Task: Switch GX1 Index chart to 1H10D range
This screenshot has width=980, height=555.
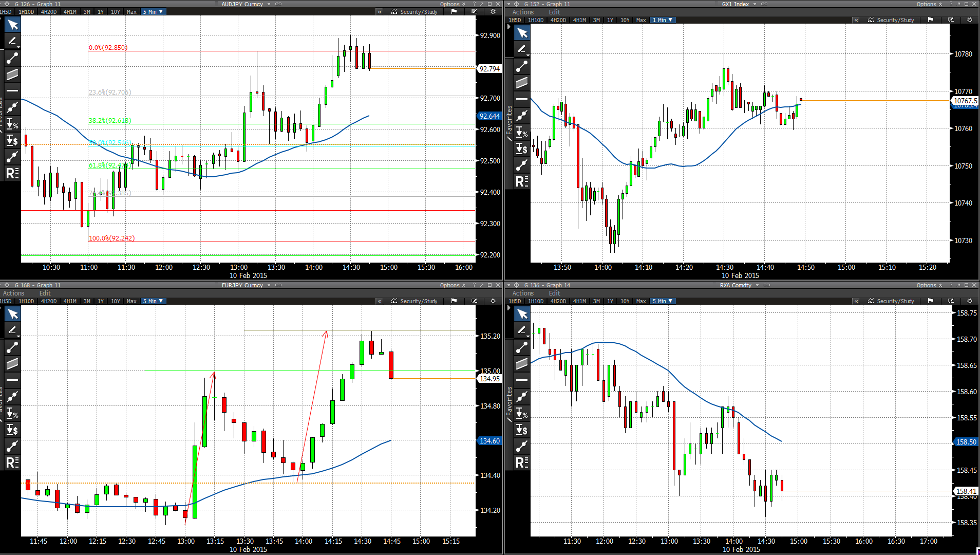Action: (x=536, y=20)
